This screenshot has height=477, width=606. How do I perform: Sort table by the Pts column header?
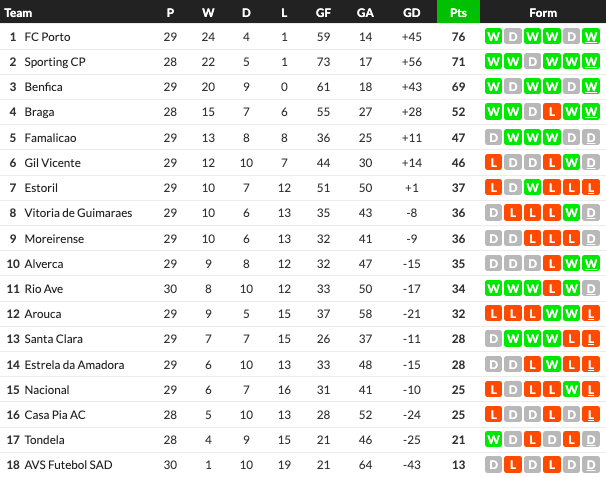pos(459,12)
